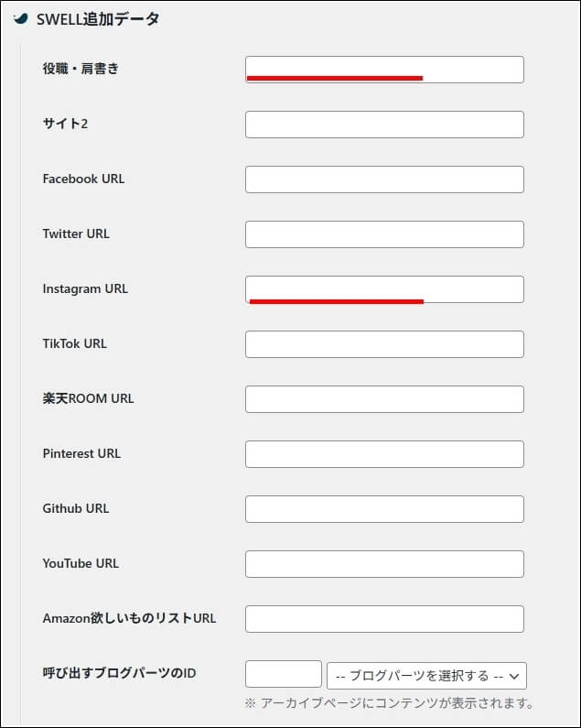Click the 役職・肩書き label
This screenshot has width=581, height=728.
[81, 69]
